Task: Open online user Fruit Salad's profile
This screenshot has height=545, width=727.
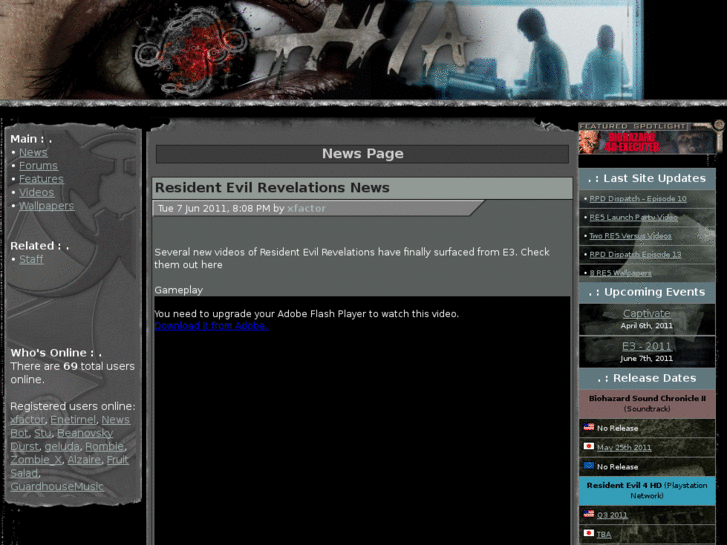Action: click(117, 460)
